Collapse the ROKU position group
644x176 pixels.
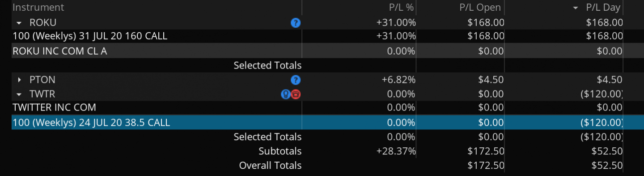click(x=19, y=22)
